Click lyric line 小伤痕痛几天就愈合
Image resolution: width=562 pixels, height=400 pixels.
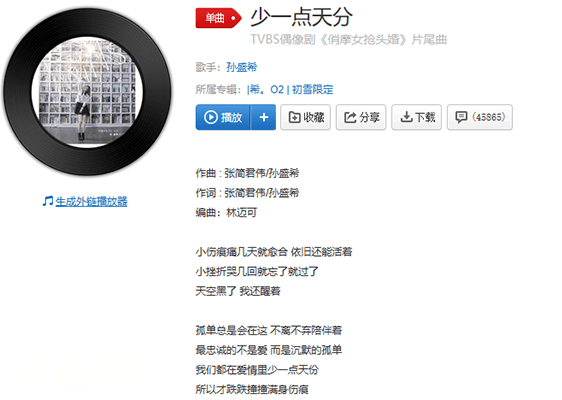pos(274,252)
